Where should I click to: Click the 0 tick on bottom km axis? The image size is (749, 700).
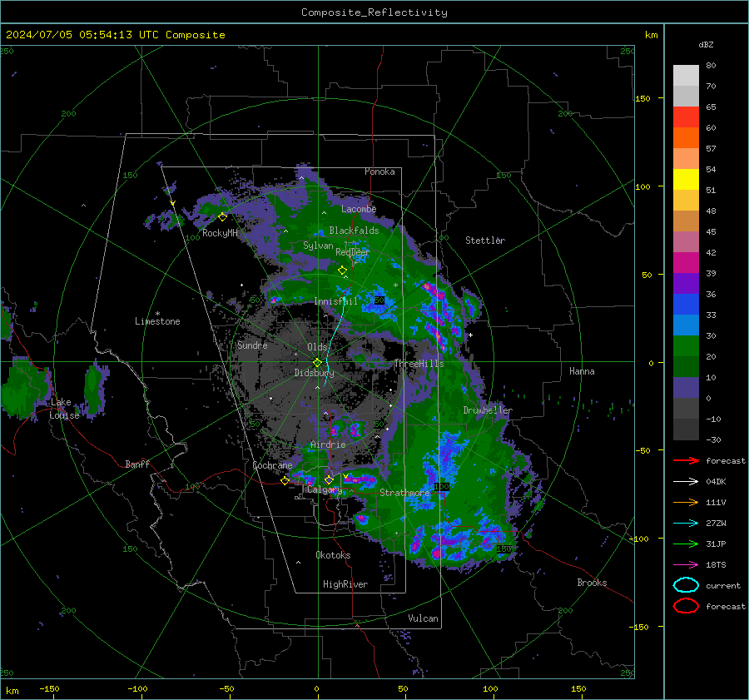pyautogui.click(x=317, y=689)
